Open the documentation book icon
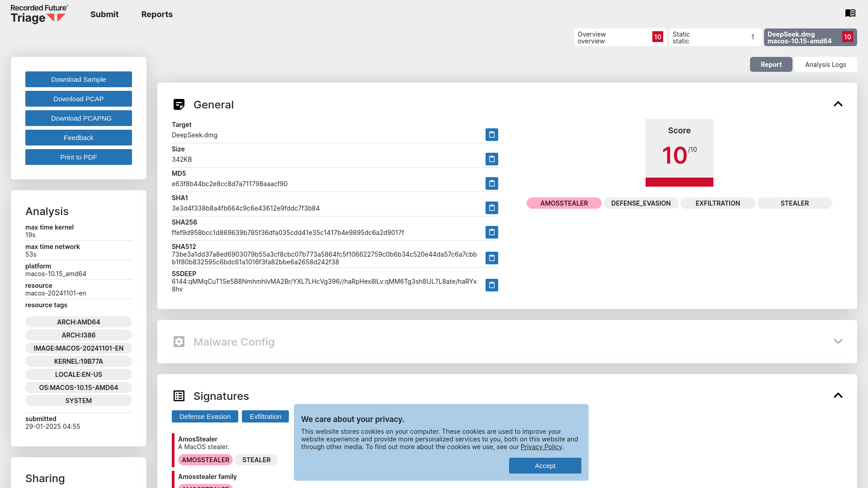Viewport: 868px width, 488px height. tap(850, 13)
